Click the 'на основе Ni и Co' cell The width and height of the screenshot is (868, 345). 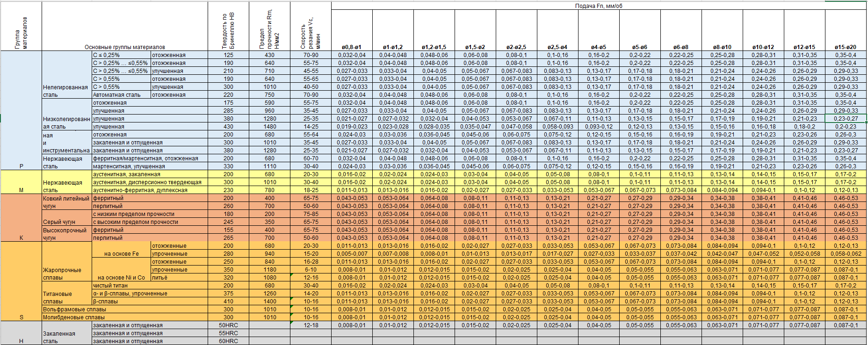pos(121,278)
